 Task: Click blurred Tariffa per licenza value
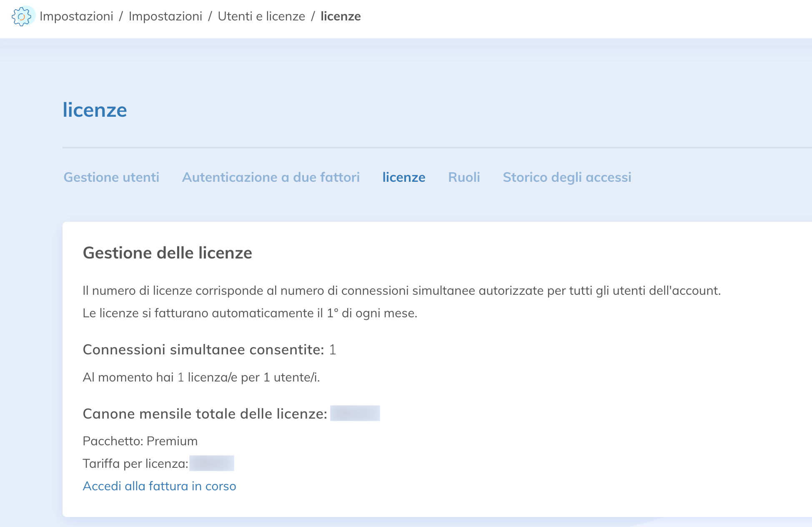point(211,464)
